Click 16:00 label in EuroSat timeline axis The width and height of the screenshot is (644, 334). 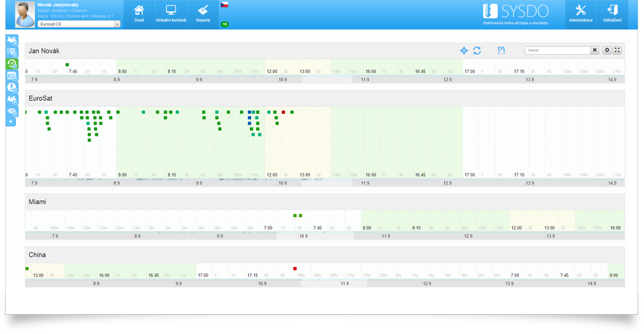tap(371, 175)
